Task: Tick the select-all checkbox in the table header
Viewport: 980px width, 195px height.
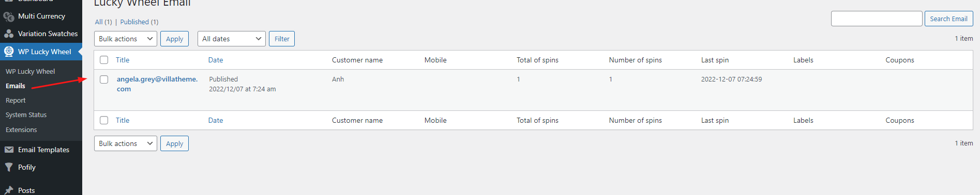Action: click(x=104, y=60)
